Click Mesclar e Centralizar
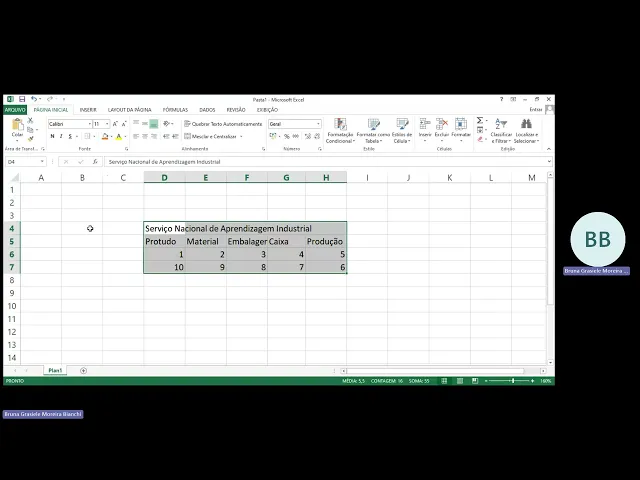The image size is (640, 480). 211,136
